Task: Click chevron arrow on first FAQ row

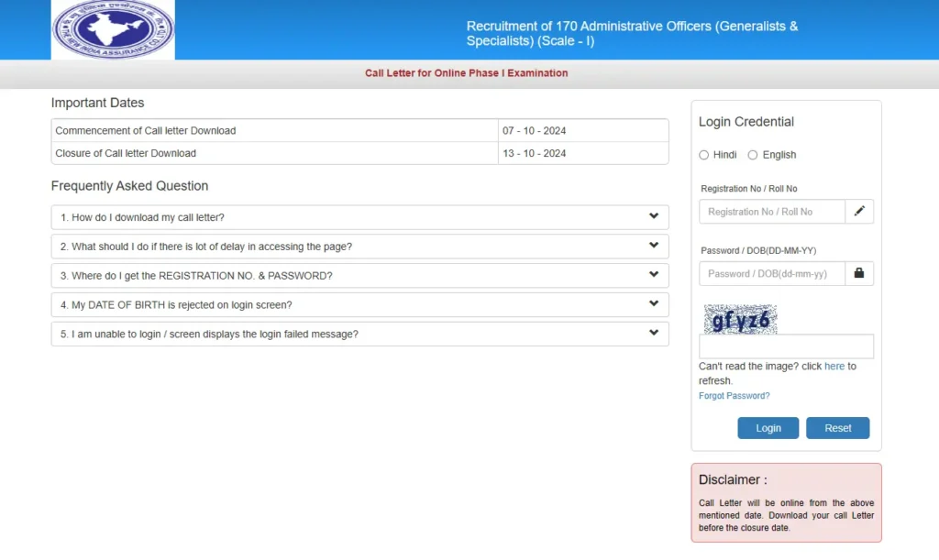Action: point(654,216)
